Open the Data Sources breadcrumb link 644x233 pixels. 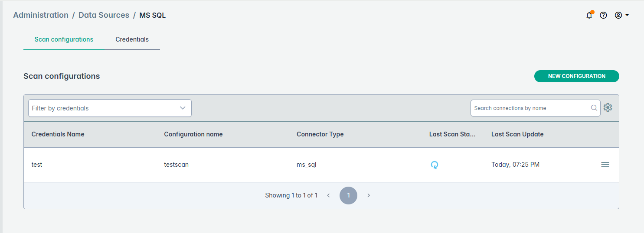point(104,15)
